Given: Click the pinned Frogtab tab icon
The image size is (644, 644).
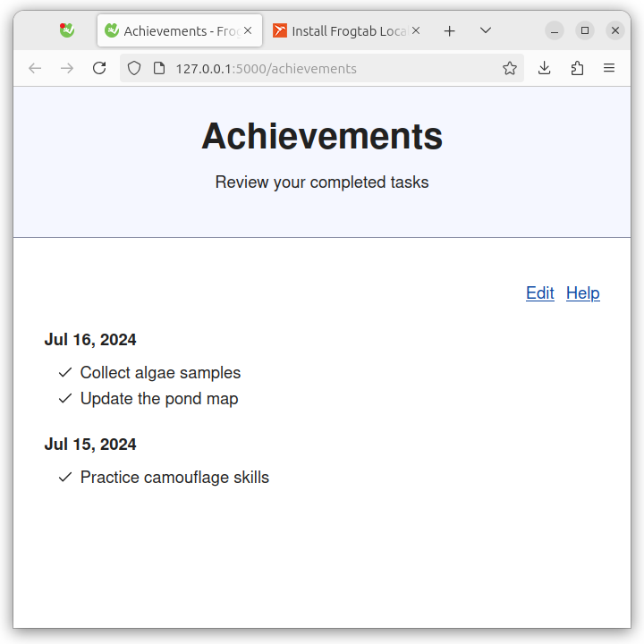Looking at the screenshot, I should (66, 30).
